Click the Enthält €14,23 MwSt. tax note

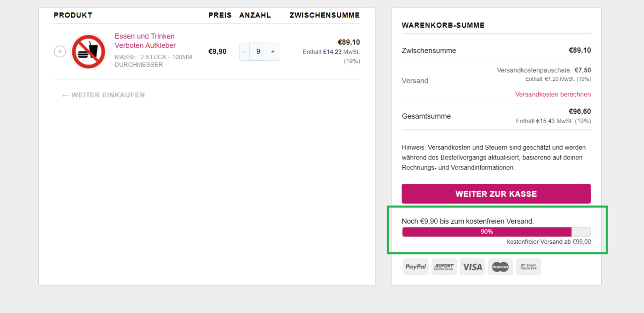coord(331,56)
